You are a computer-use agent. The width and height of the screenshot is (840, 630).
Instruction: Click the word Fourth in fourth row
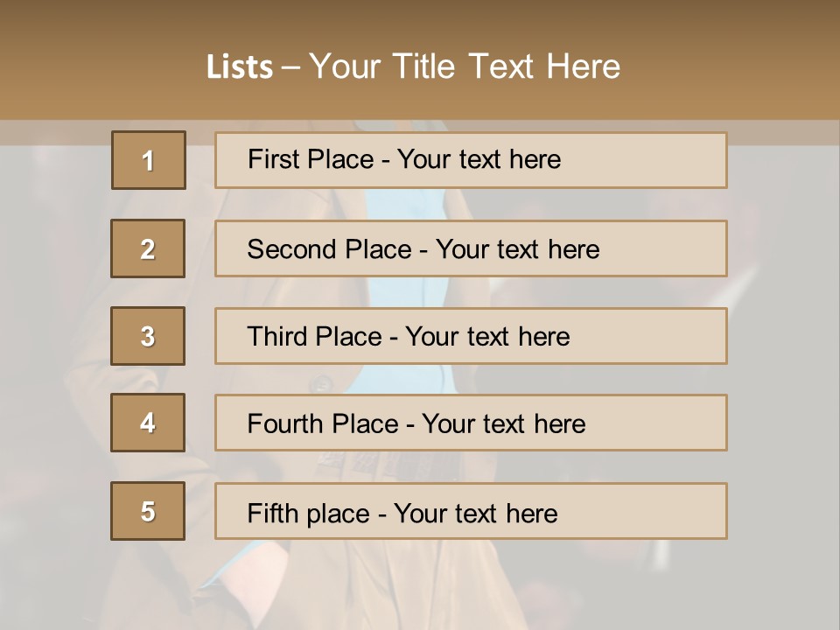tap(284, 423)
